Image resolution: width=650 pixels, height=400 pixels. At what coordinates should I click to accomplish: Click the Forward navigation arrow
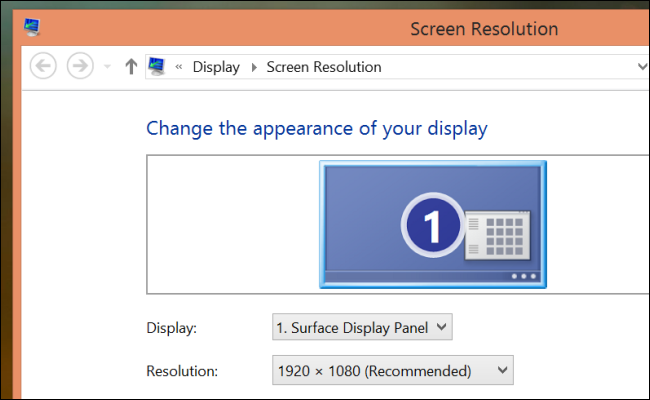[x=80, y=65]
